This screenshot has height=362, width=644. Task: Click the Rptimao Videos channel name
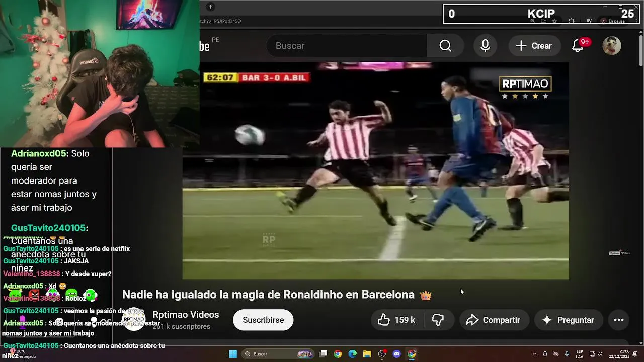(186, 315)
